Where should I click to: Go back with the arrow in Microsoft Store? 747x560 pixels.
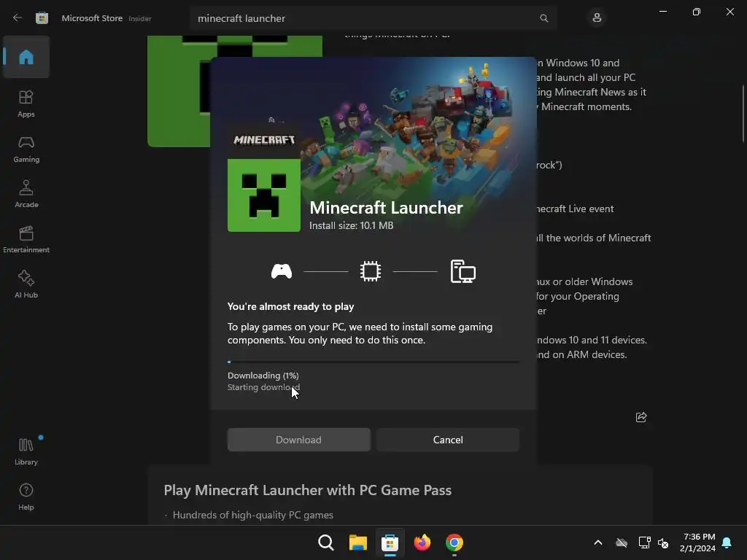(18, 18)
